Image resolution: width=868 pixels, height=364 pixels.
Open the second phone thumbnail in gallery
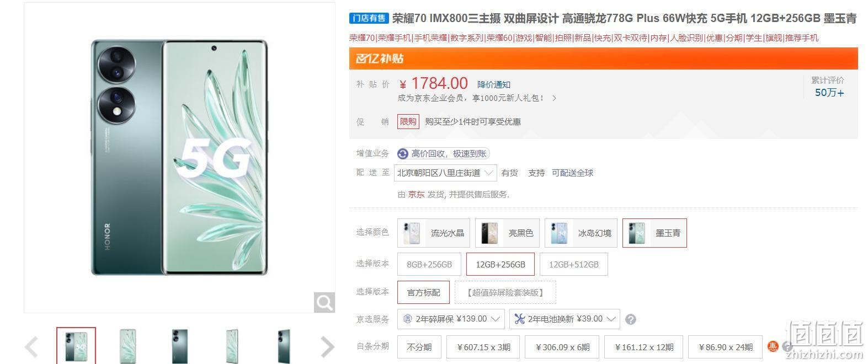[128, 346]
